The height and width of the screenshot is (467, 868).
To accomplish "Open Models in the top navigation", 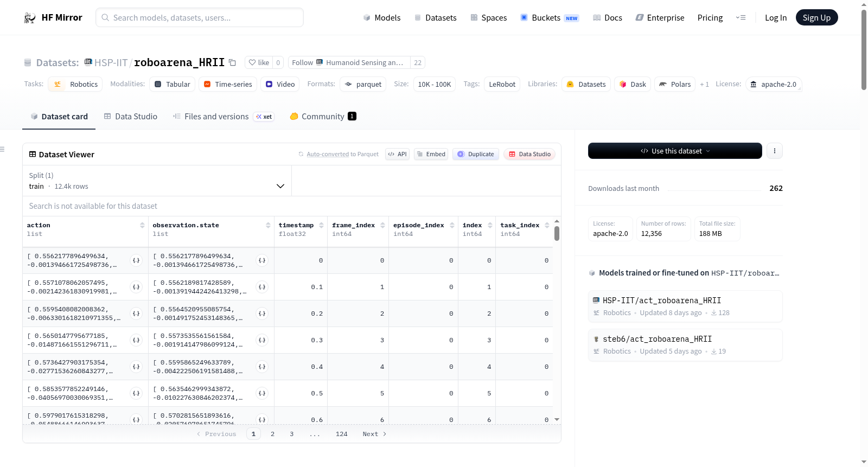I will pyautogui.click(x=382, y=18).
